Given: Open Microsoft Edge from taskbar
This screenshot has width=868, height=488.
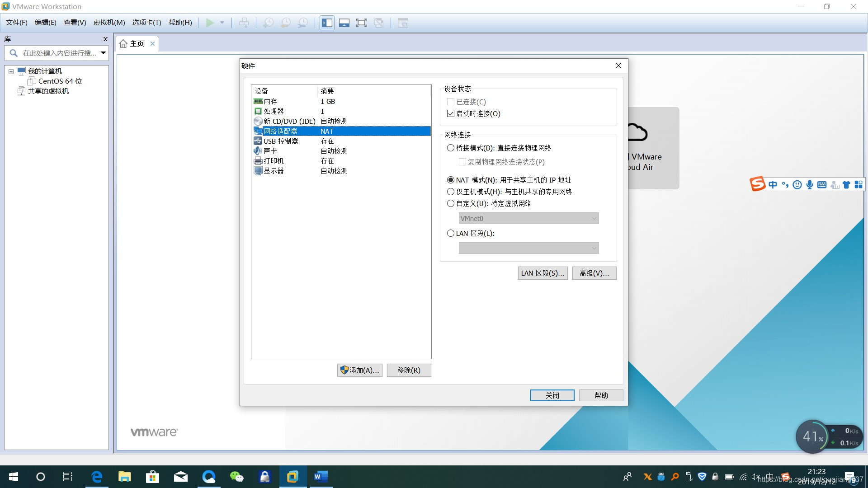Looking at the screenshot, I should coord(97,477).
